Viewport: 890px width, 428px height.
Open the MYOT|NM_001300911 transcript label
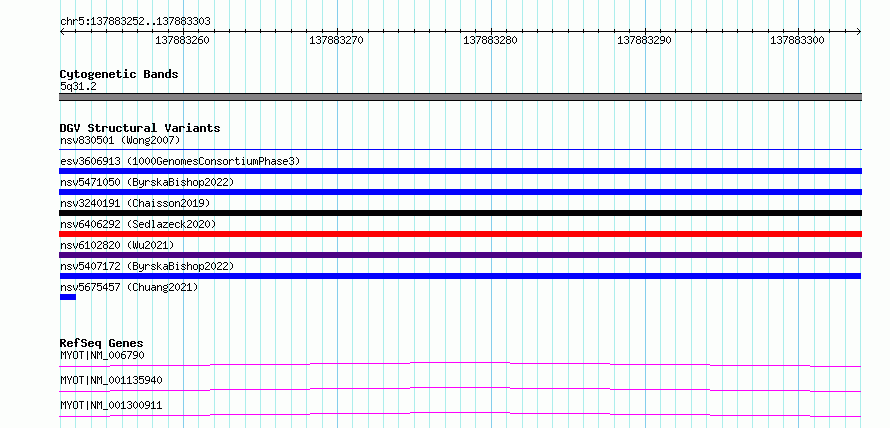pos(111,405)
